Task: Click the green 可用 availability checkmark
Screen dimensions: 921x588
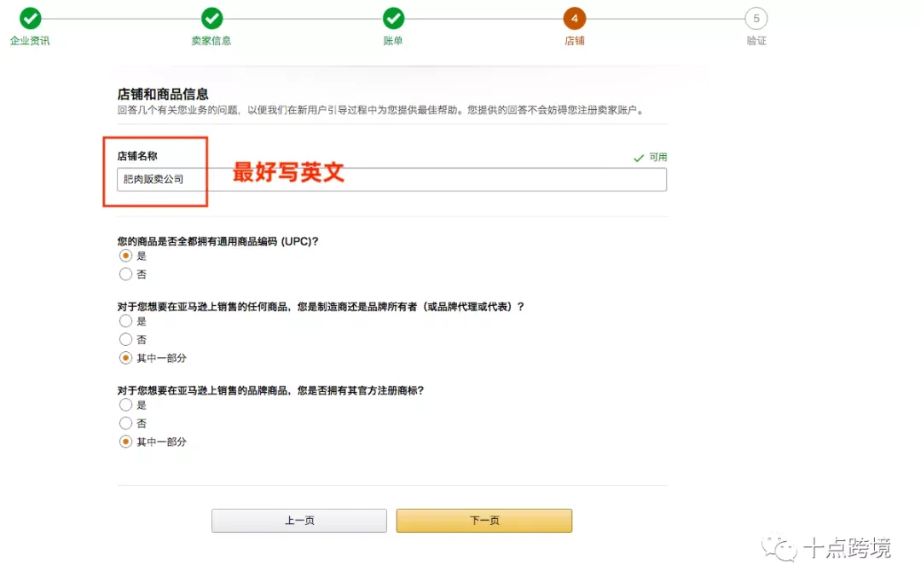Action: click(639, 158)
